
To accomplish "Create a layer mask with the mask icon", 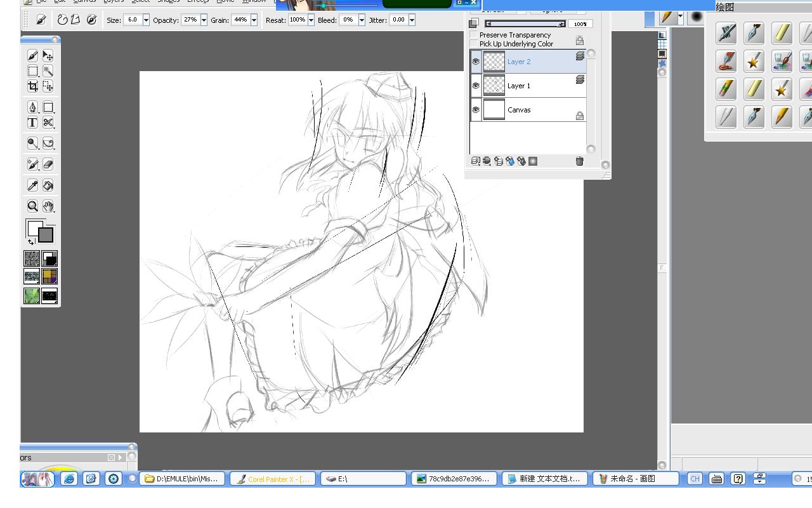I will coord(533,161).
